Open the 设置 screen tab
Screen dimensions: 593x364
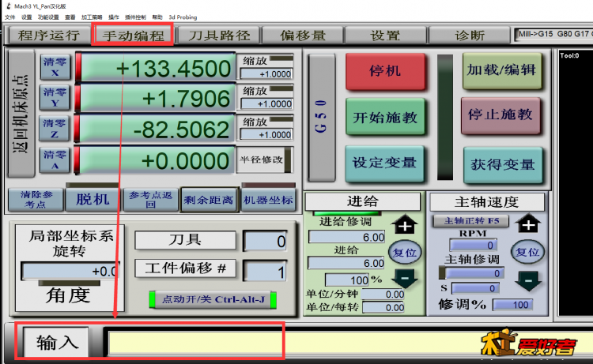click(x=386, y=36)
